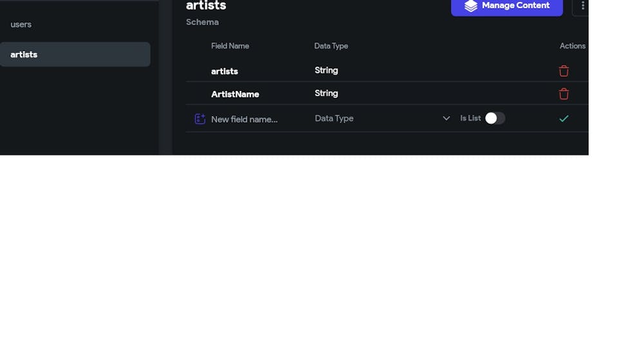This screenshot has width=644, height=363.
Task: Click the Data Type chevron arrow
Action: click(446, 119)
